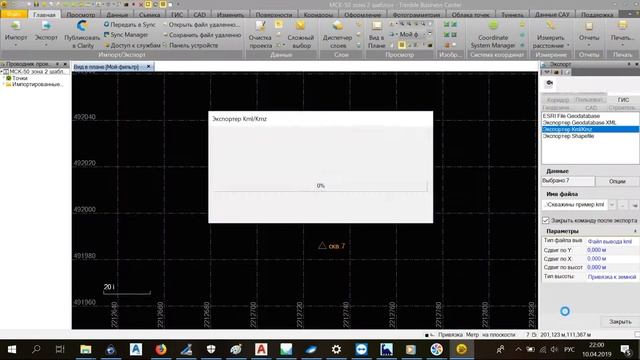Open File Explorer from taskbar
The width and height of the screenshot is (640, 360).
pos(86,349)
